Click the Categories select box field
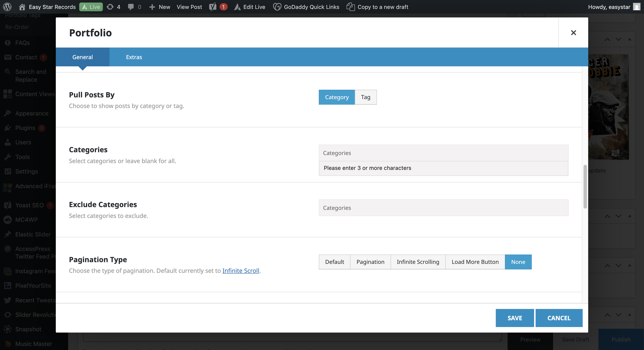644x350 pixels. click(443, 153)
